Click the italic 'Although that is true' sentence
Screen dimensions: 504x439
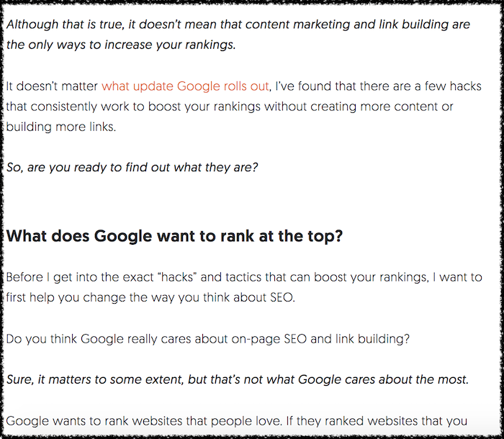(238, 35)
